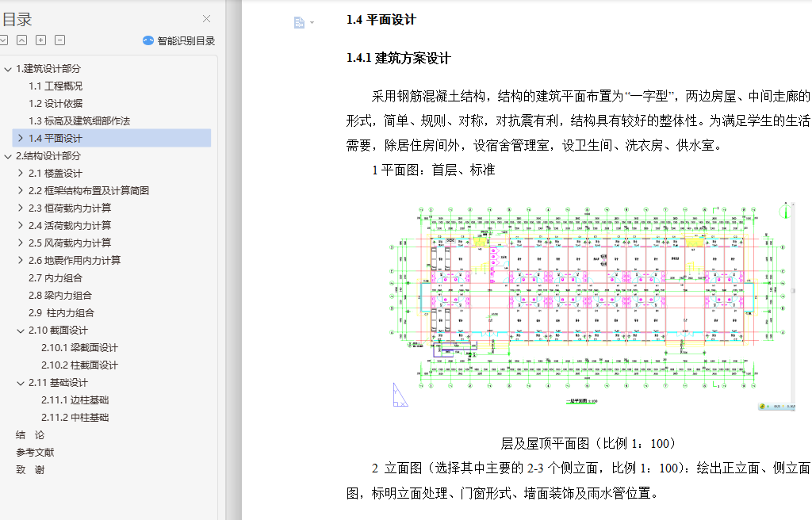The width and height of the screenshot is (812, 520).
Task: Go to 1.1 工程概况 heading
Action: 56,86
